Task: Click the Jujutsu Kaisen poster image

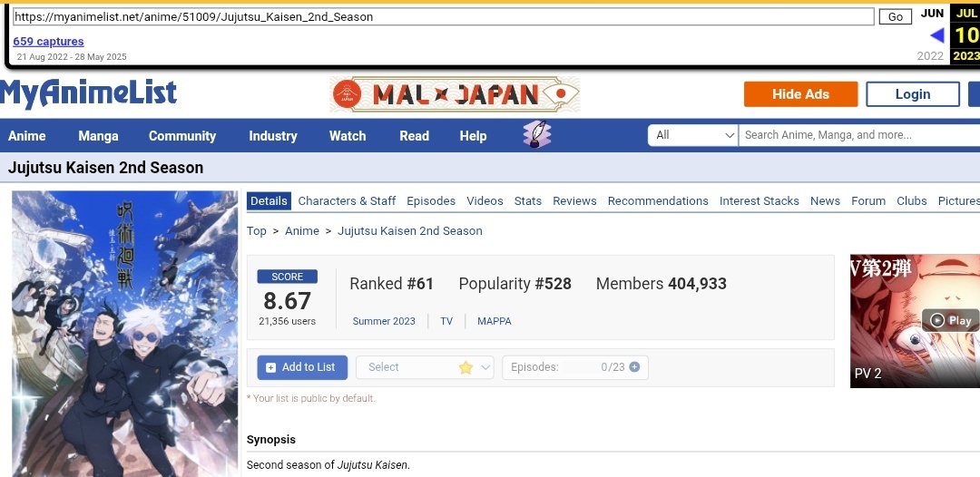Action: (x=125, y=332)
